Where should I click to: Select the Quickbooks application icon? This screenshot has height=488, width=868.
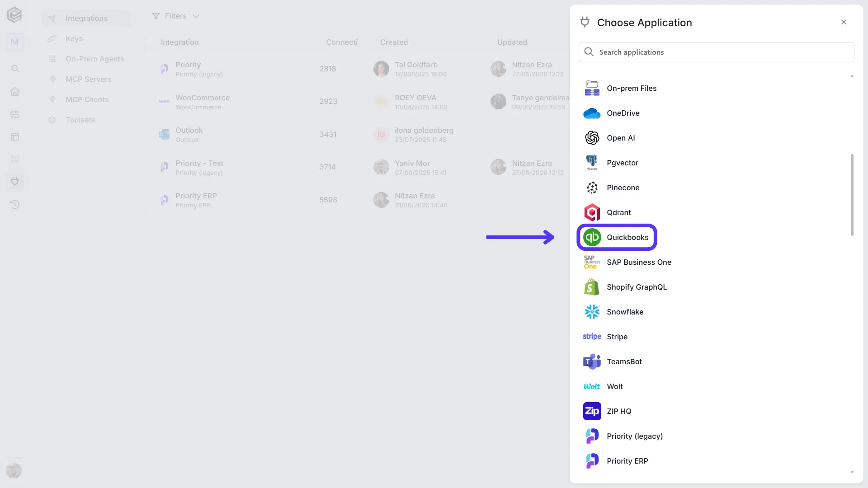coord(592,237)
